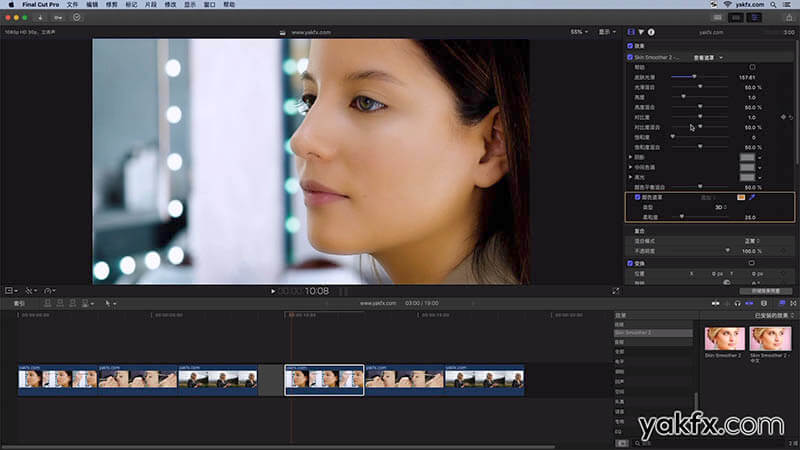
Task: Click the play button below the viewer
Action: [272, 291]
